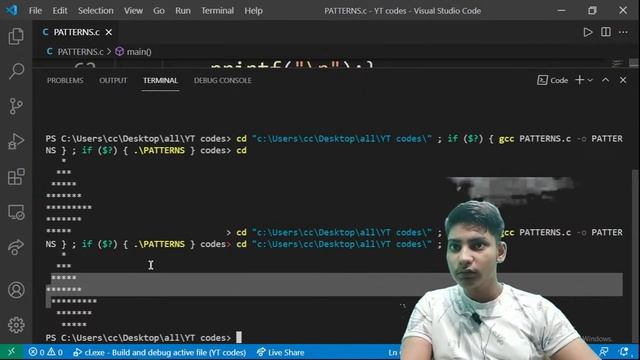Open notifications bell in the status bar
This screenshot has width=640, height=360.
click(x=623, y=352)
